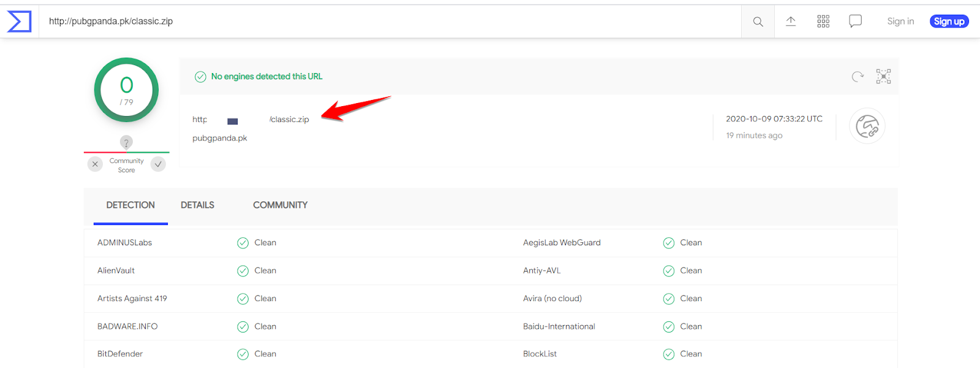This screenshot has width=980, height=368.
Task: Click the search magnifier icon
Action: [758, 21]
